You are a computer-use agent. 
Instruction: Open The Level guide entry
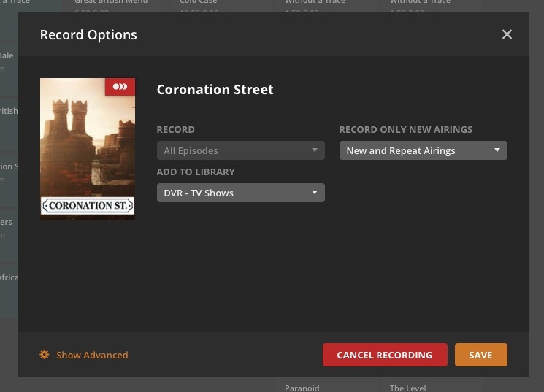pyautogui.click(x=407, y=387)
